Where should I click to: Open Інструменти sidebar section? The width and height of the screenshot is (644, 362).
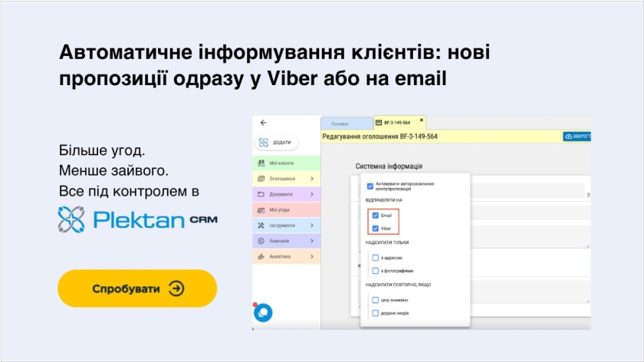click(286, 225)
